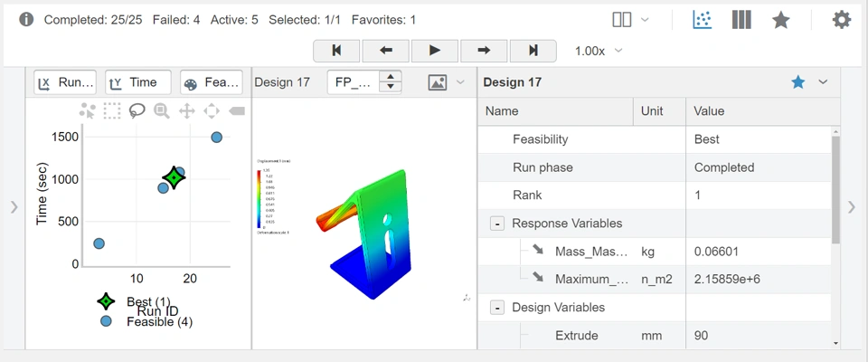Jump to the first design

click(336, 51)
